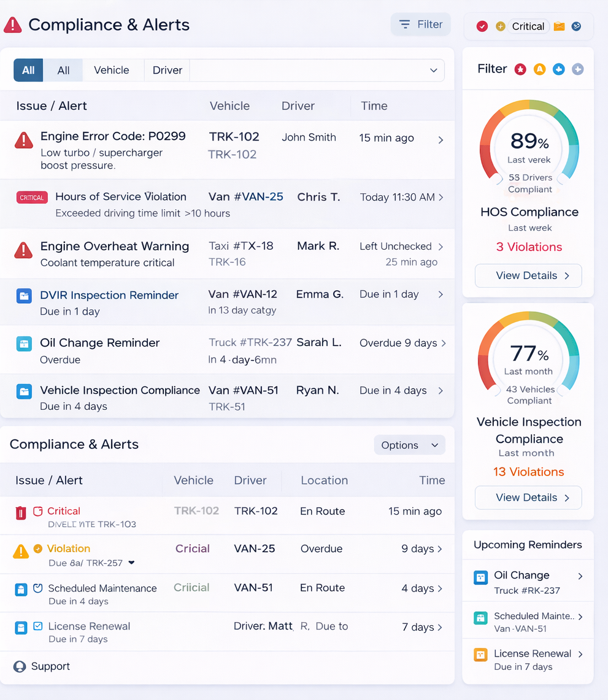Click the Oil Change reminder icon under Upcoming Reminders
The width and height of the screenshot is (608, 700).
point(480,577)
